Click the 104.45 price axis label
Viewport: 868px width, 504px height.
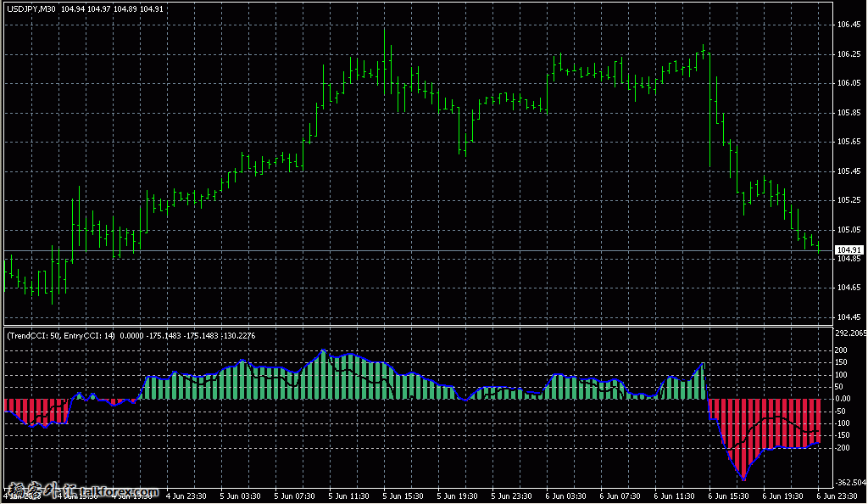tap(849, 317)
